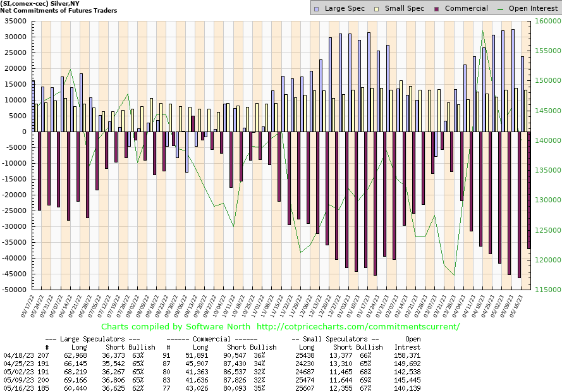Viewport: 562px width, 392px height.
Task: Click the Commercial legend purple box
Action: (x=437, y=8)
